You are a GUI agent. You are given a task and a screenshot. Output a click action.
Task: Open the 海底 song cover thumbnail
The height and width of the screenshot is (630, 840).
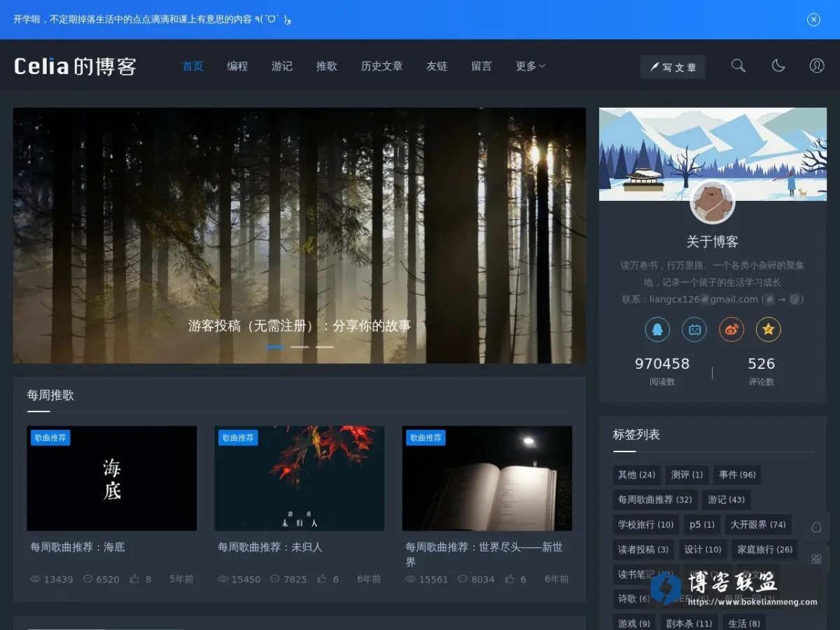pos(112,478)
